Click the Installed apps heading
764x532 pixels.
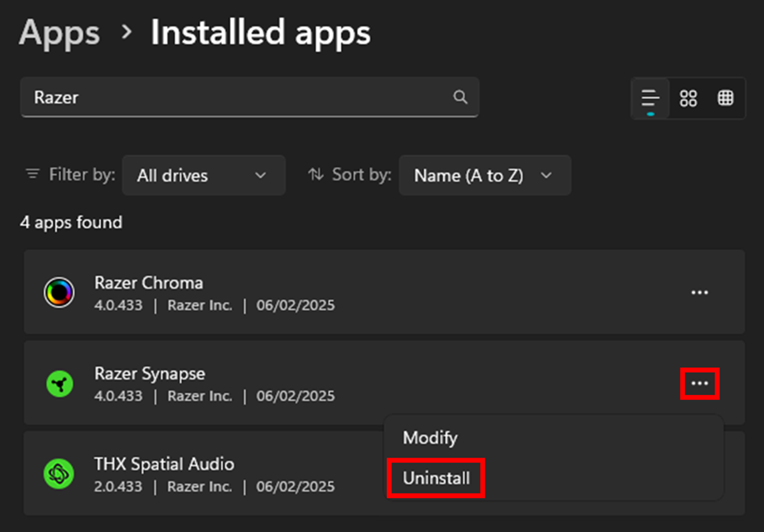[261, 33]
